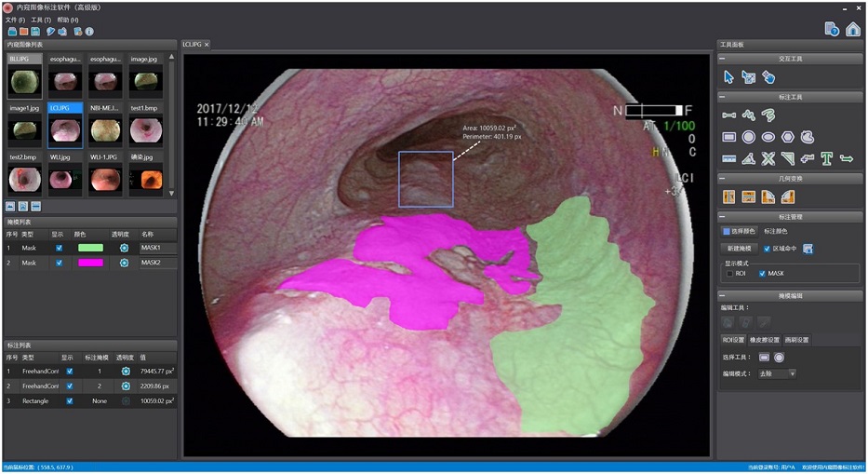Viewport: 868px width, 474px height.
Task: Select the green arrow annotation tool
Action: (847, 159)
